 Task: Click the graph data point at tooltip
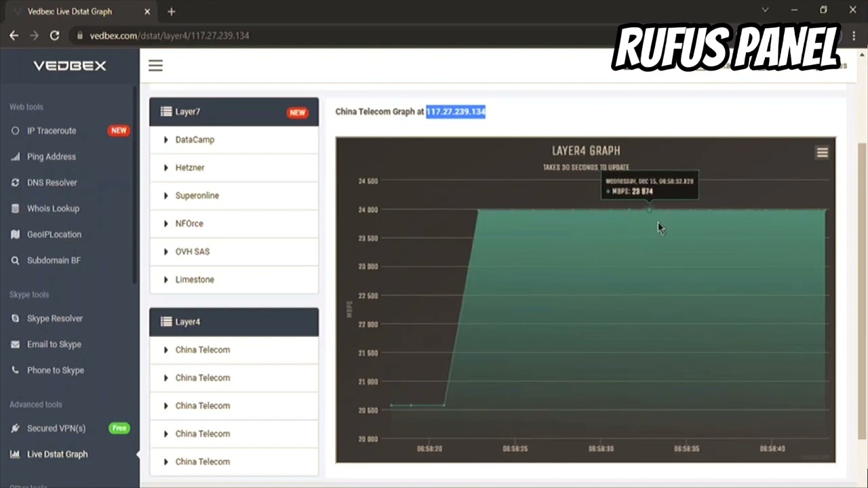coord(649,209)
